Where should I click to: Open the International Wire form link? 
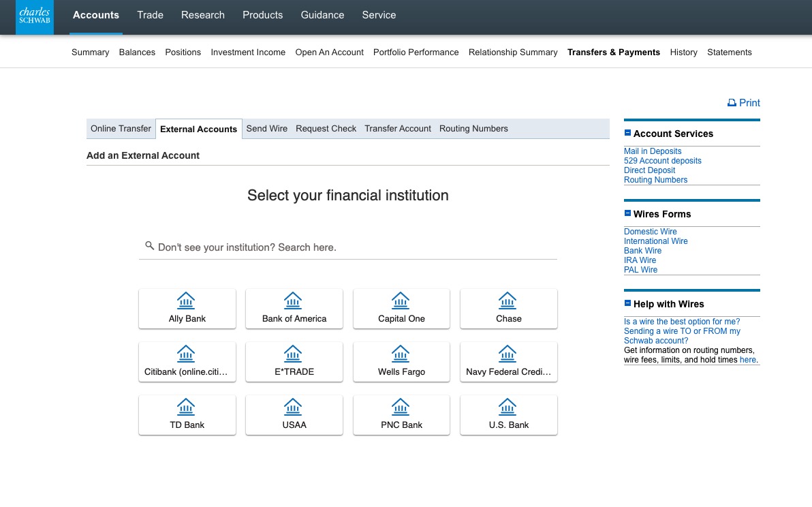click(x=655, y=241)
